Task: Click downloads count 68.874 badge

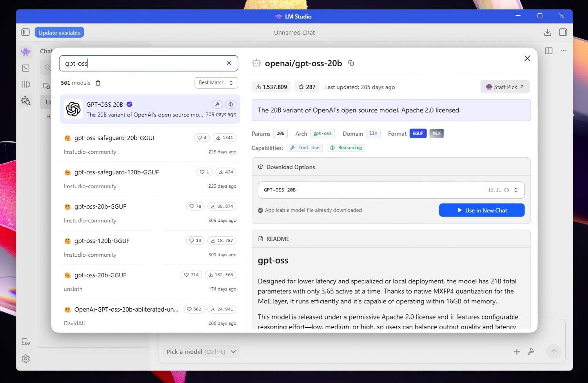Action: coord(221,206)
